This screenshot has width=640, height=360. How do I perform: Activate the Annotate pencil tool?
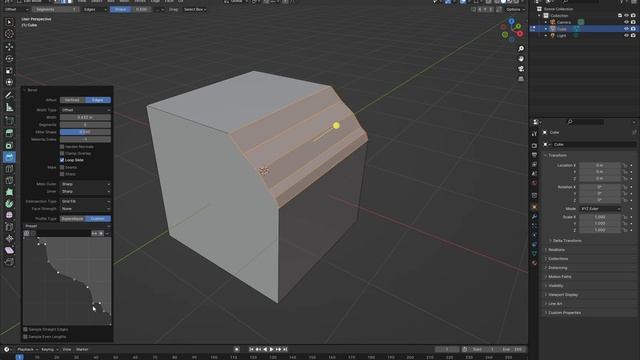click(x=9, y=95)
